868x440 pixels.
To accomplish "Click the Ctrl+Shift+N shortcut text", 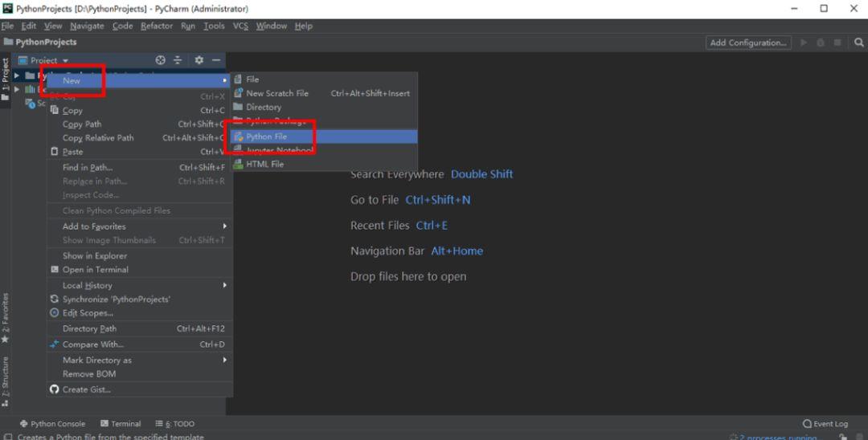I will click(x=438, y=200).
